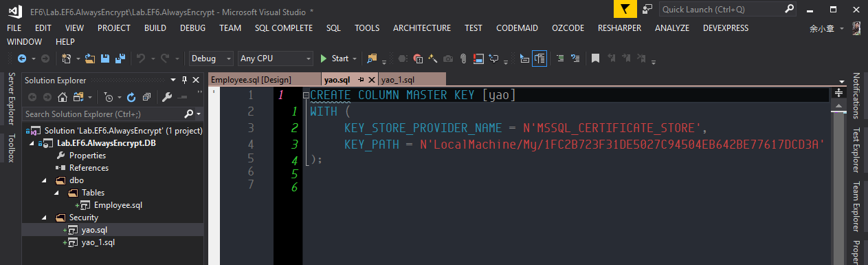Viewport: 868px width, 265px height.
Task: Select Employee.sql in Solution Explorer
Action: (118, 205)
